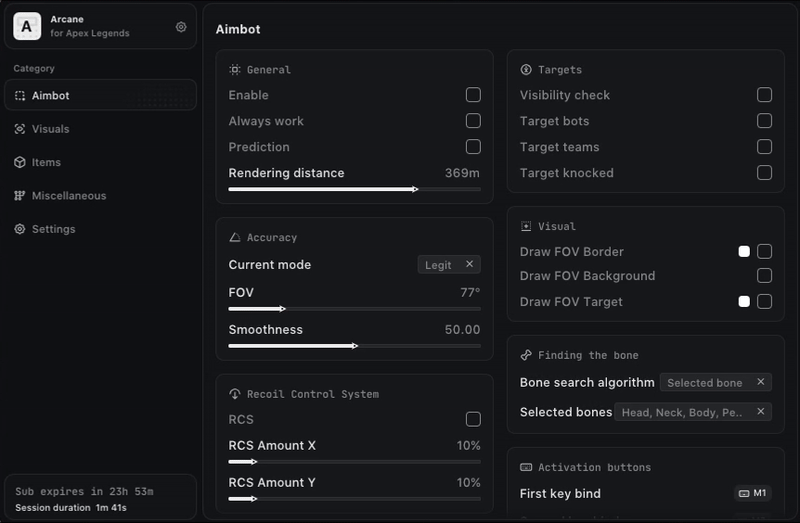Open the Bone search algorithm dropdown
The height and width of the screenshot is (523, 800).
(x=715, y=382)
